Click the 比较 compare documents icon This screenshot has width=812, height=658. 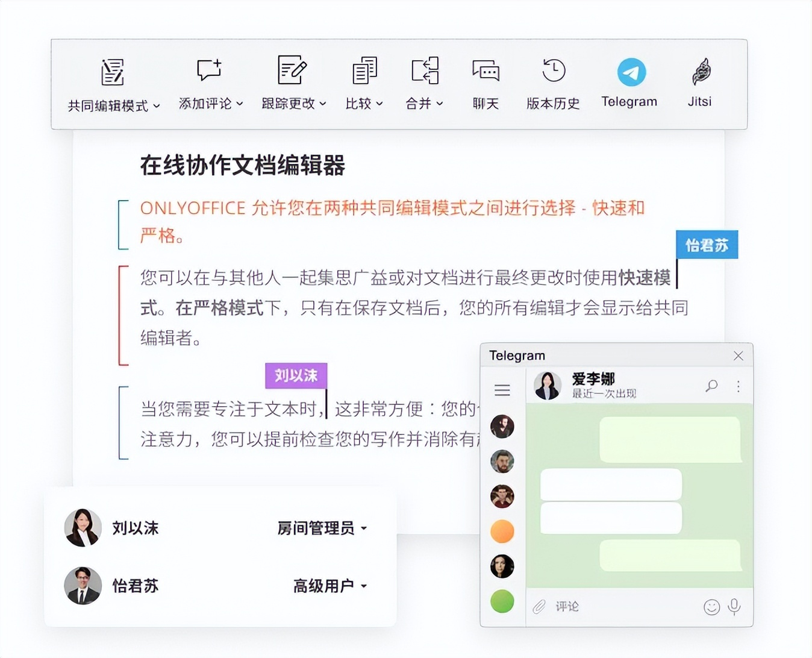(x=364, y=70)
